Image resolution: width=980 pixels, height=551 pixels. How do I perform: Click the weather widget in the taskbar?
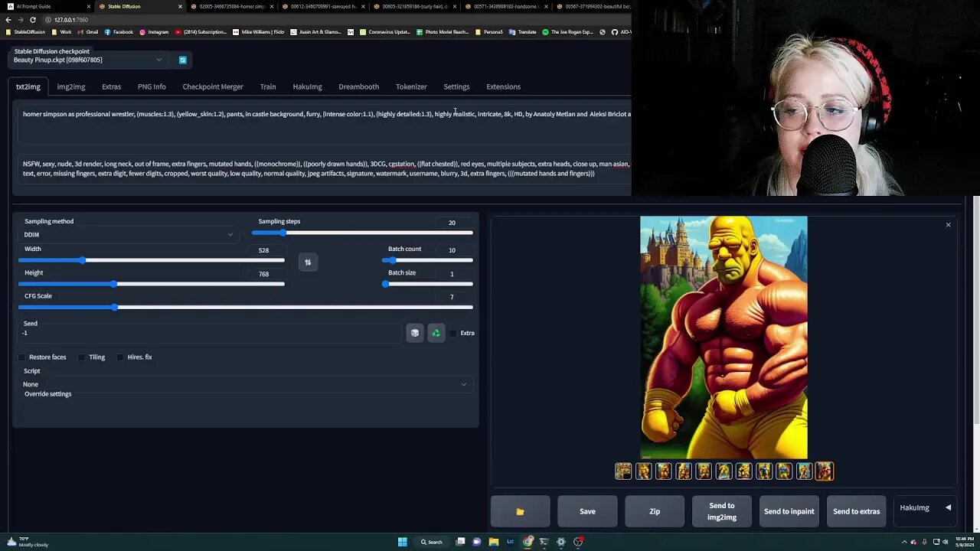point(28,542)
